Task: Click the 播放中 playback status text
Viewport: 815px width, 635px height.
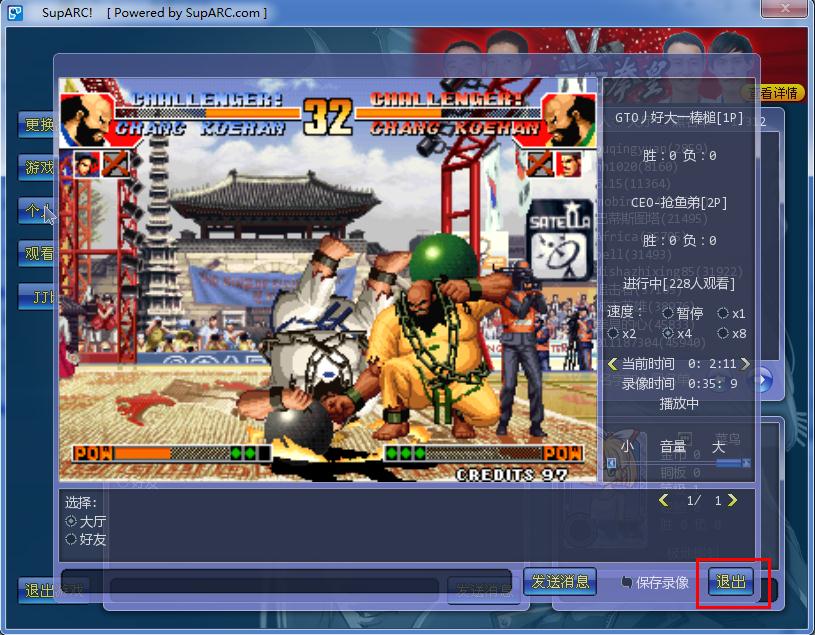Action: pos(679,404)
